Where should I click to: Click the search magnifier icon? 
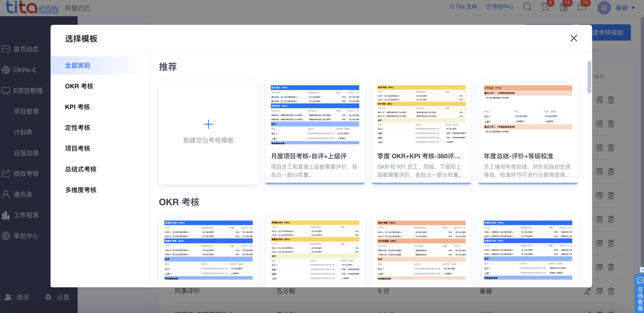click(527, 7)
